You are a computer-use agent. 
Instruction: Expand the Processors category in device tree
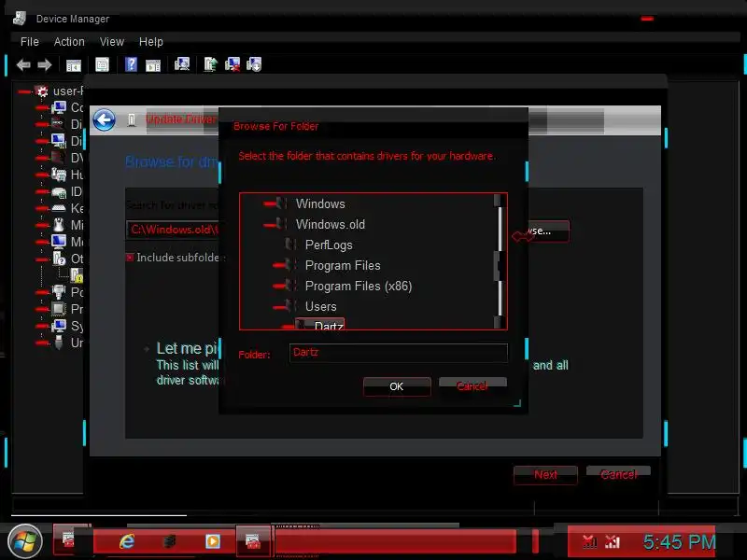coord(42,309)
